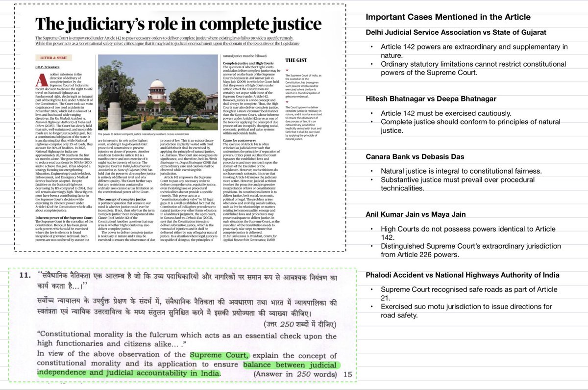Select "THE GIST" sidebar heading

tap(295, 60)
